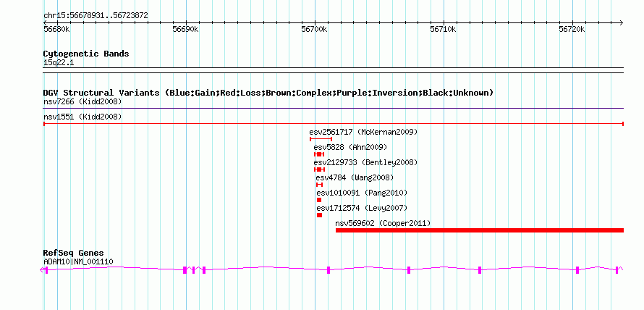Open the esv4784 (Wang2008) label
The height and width of the screenshot is (310, 644).
point(355,177)
